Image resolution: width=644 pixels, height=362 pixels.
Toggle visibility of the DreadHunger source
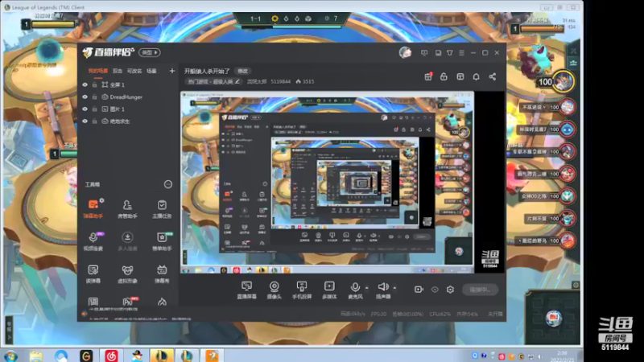point(85,97)
